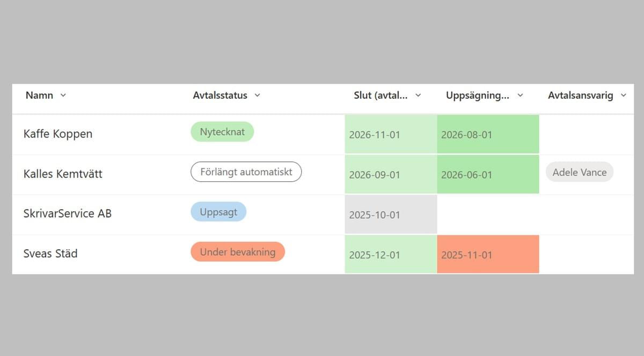
Task: Open the Kalles Kemtvätt entry
Action: click(x=63, y=174)
